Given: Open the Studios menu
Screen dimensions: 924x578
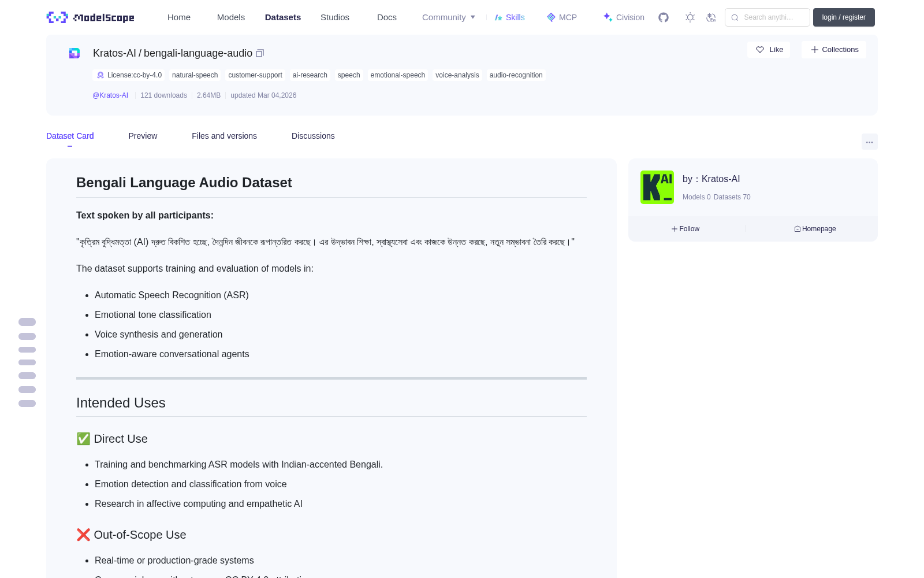Looking at the screenshot, I should pos(335,17).
